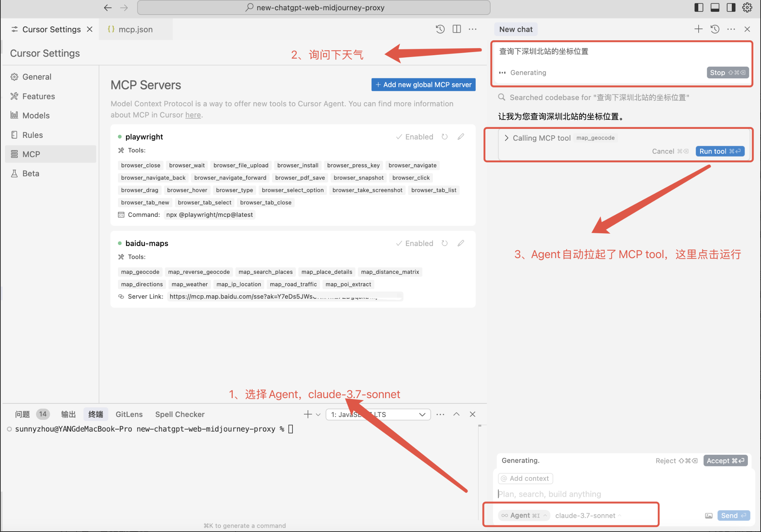Open chat history in chat panel
The width and height of the screenshot is (761, 532).
(x=715, y=29)
